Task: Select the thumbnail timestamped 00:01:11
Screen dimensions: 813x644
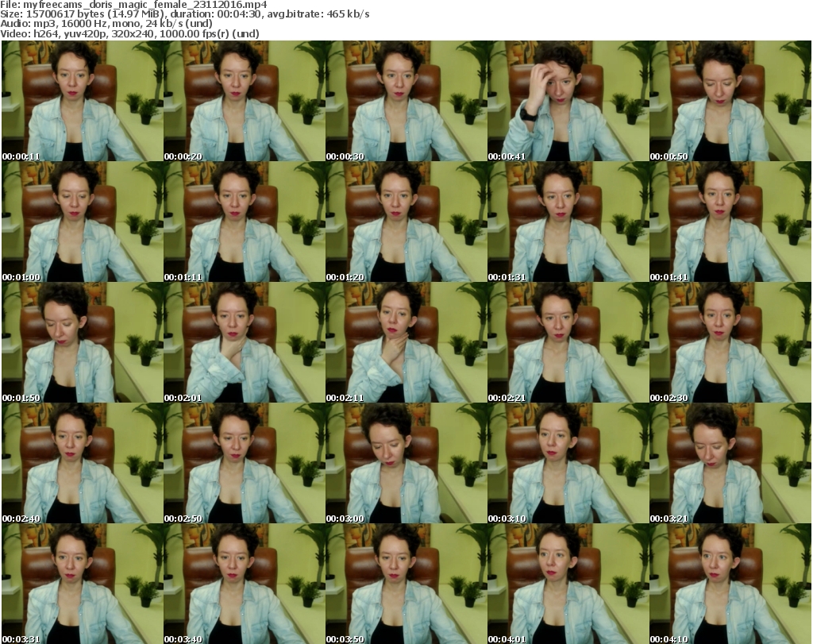Action: tap(245, 222)
